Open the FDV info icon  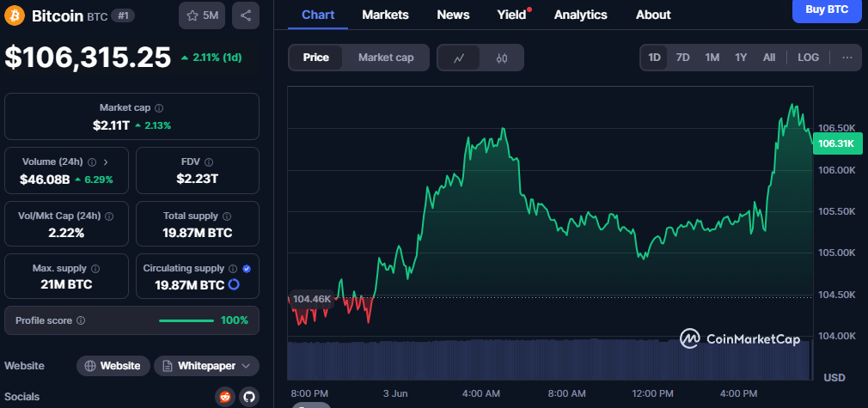(209, 162)
